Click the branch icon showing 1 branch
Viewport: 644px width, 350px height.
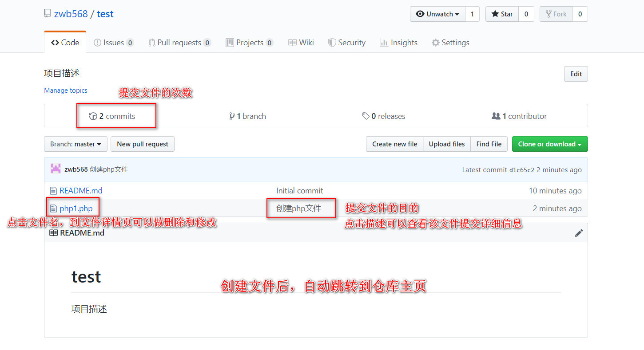point(232,116)
